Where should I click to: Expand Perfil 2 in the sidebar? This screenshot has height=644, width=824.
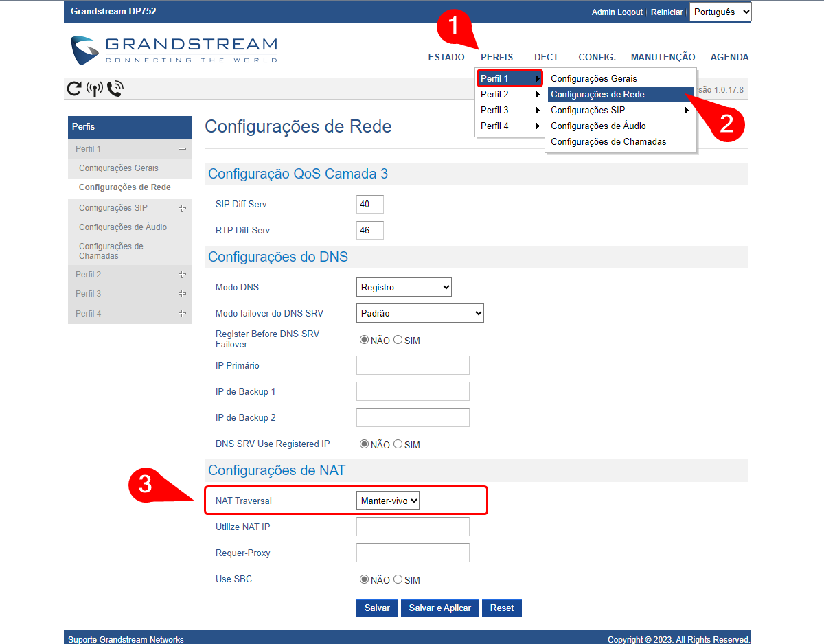(182, 275)
